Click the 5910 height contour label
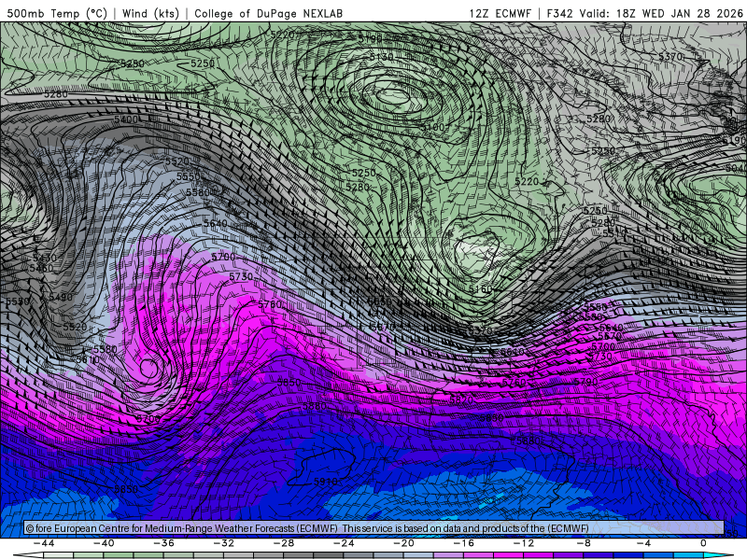 click(x=325, y=482)
